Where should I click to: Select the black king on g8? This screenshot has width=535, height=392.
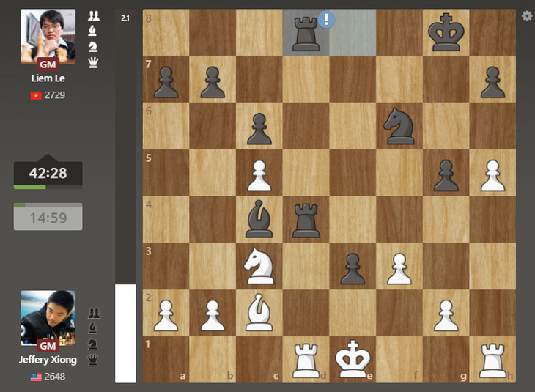(x=446, y=34)
